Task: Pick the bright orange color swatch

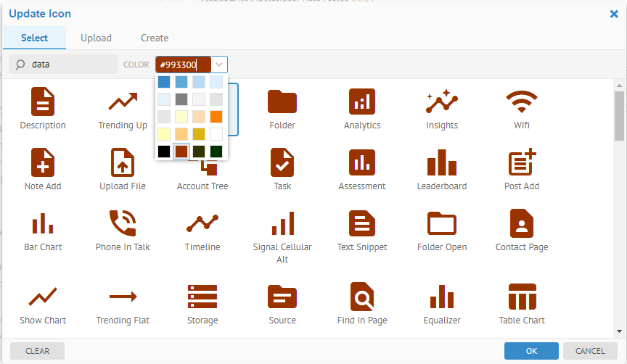Action: (216, 117)
